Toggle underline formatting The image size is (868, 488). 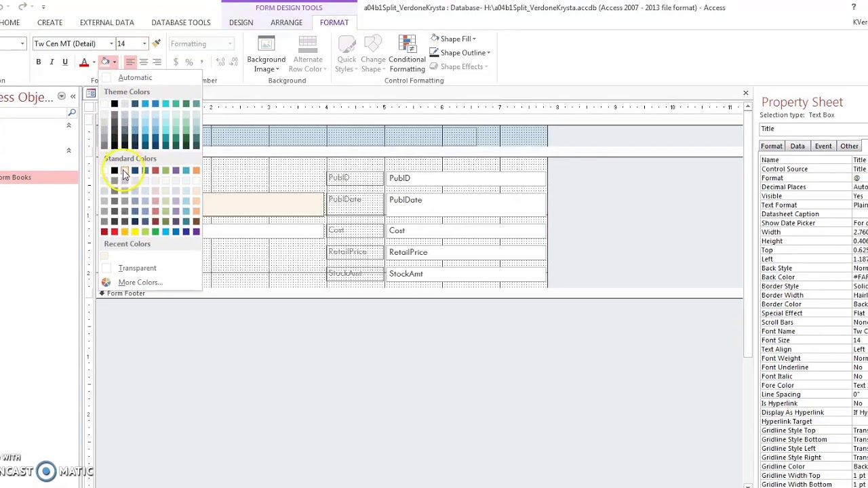click(x=65, y=62)
